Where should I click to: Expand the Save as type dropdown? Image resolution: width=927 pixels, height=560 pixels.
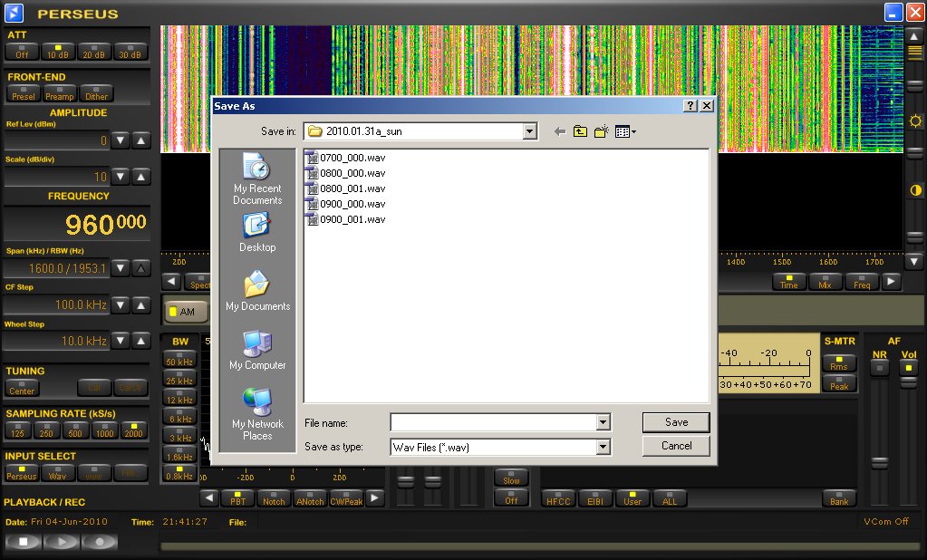coord(603,447)
